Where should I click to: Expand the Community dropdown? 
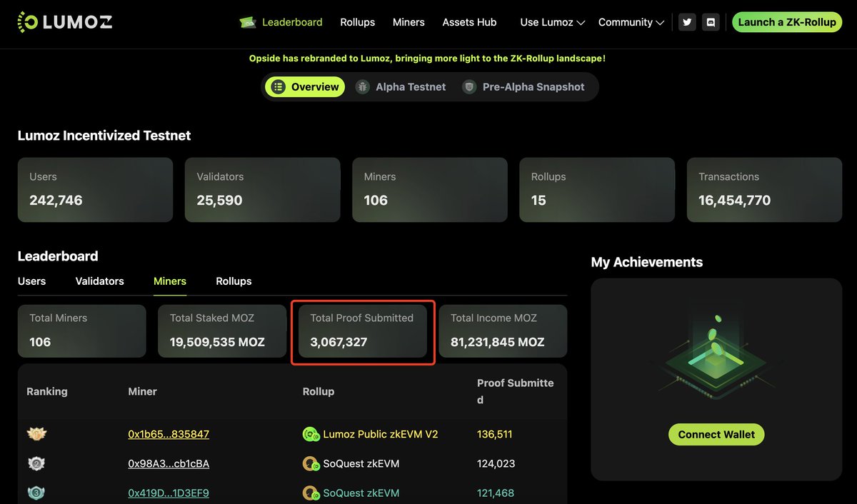[x=631, y=22]
